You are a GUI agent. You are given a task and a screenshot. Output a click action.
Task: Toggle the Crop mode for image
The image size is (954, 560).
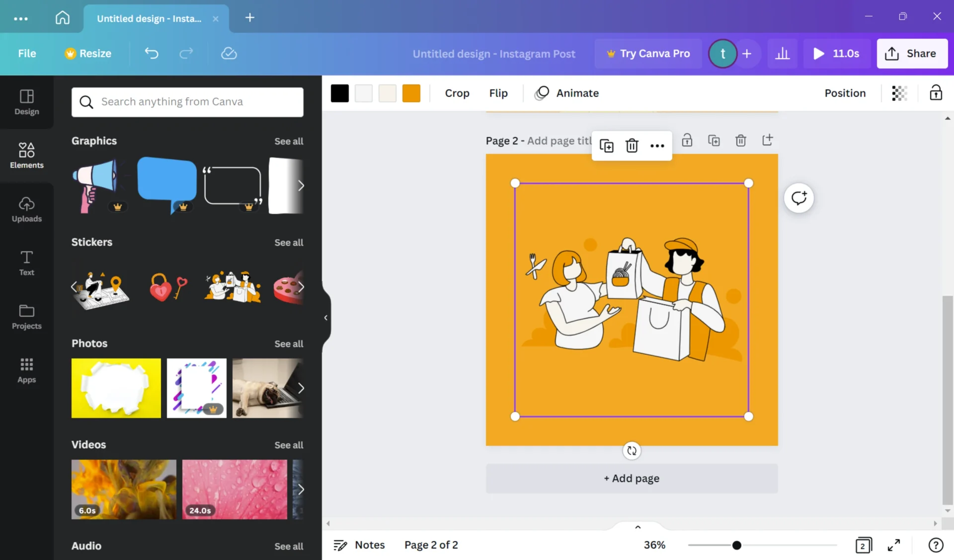pyautogui.click(x=457, y=93)
